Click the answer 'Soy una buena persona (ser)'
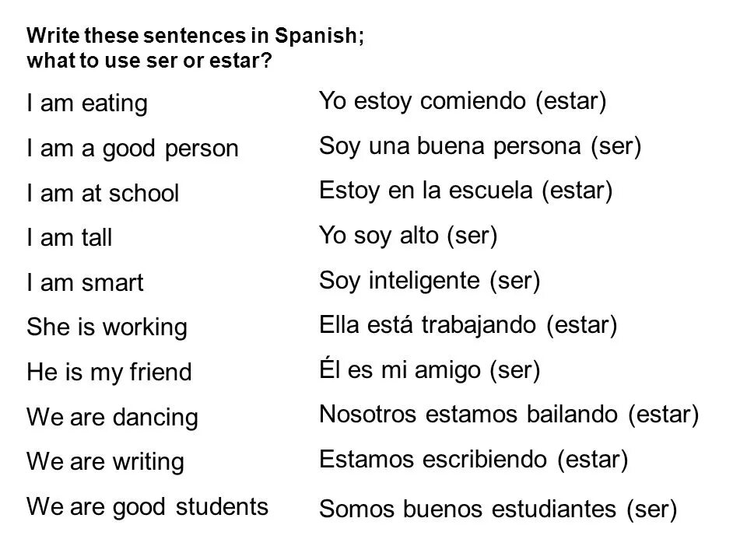 click(480, 146)
